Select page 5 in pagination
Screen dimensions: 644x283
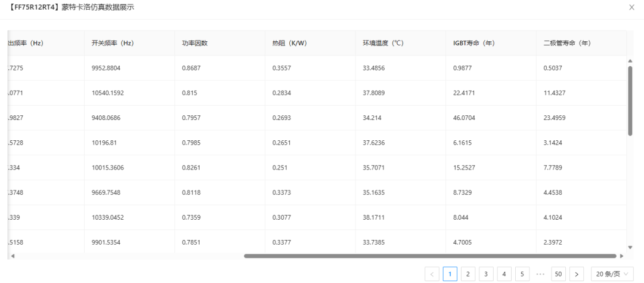point(522,274)
